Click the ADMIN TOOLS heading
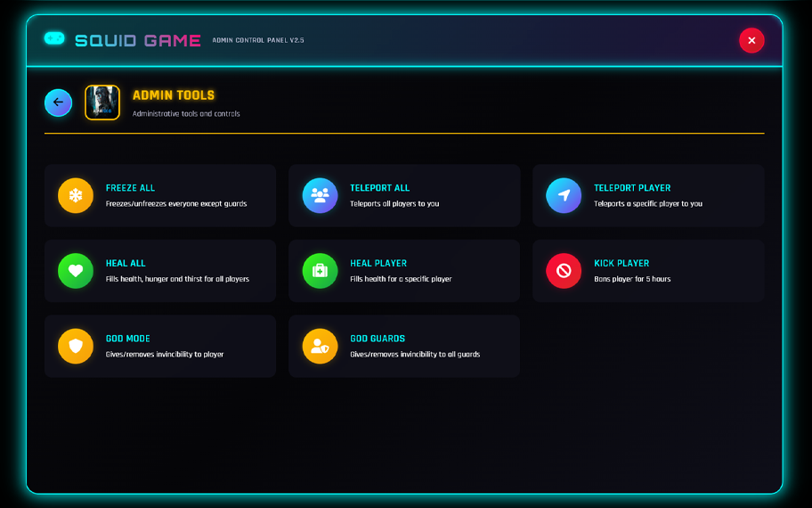Image resolution: width=812 pixels, height=508 pixels. [174, 94]
